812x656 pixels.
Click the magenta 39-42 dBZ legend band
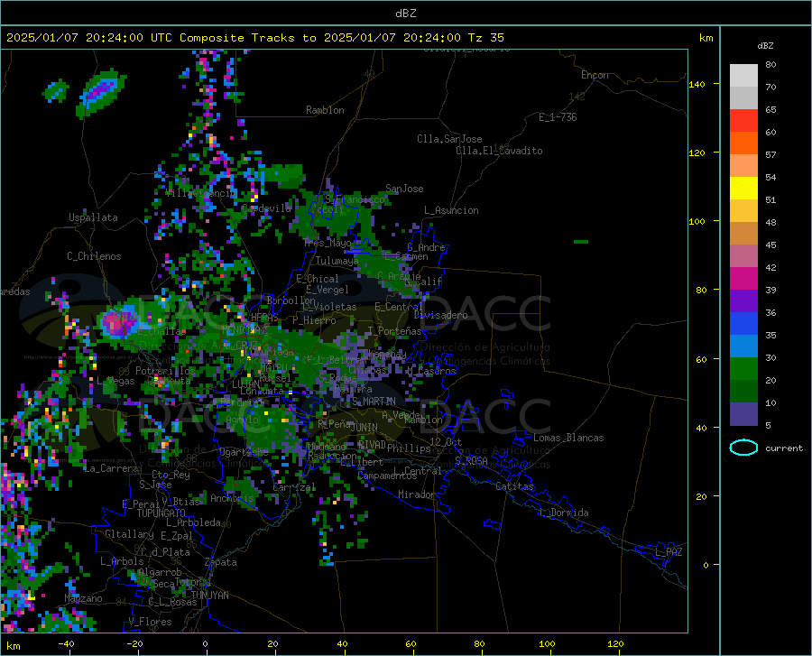coord(743,279)
